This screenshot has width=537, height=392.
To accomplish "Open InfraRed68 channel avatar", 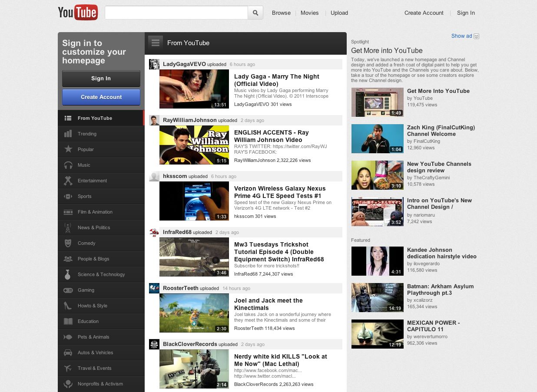I will click(154, 232).
